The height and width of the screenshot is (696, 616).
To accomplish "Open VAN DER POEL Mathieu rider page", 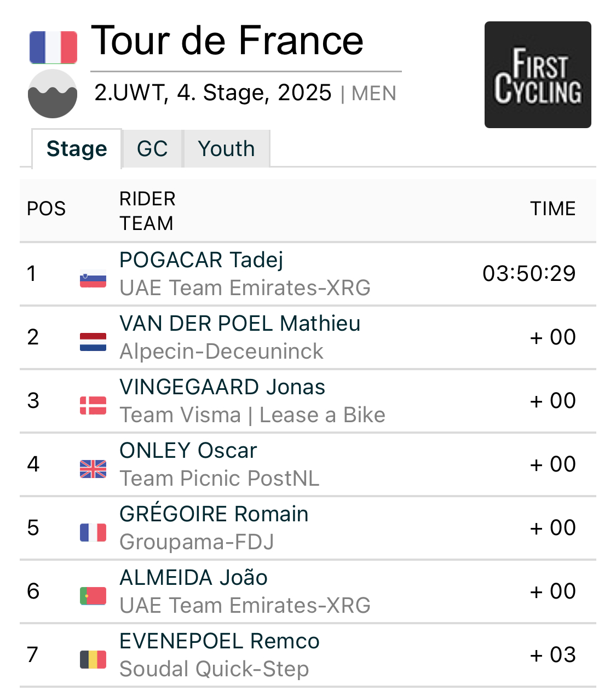I will click(x=240, y=323).
